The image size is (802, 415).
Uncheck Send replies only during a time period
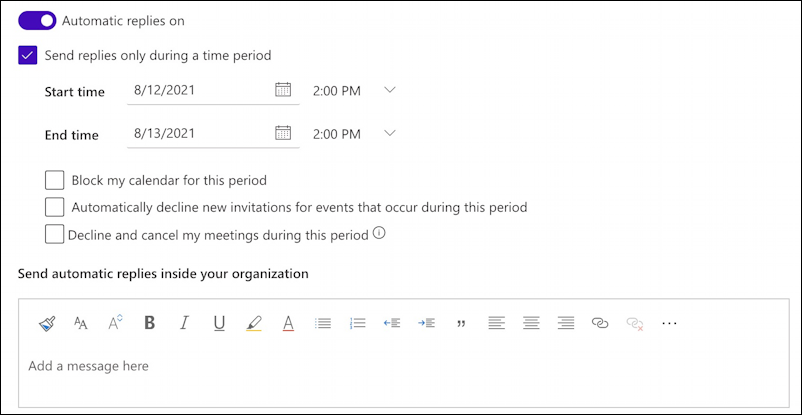click(27, 55)
